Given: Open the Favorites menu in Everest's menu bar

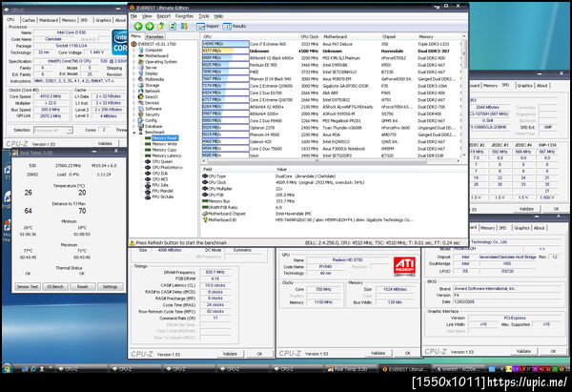Looking at the screenshot, I should click(x=184, y=16).
